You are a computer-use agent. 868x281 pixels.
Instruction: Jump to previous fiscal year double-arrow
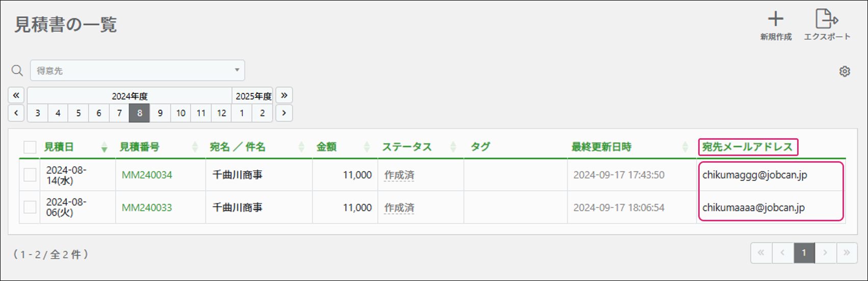click(16, 95)
